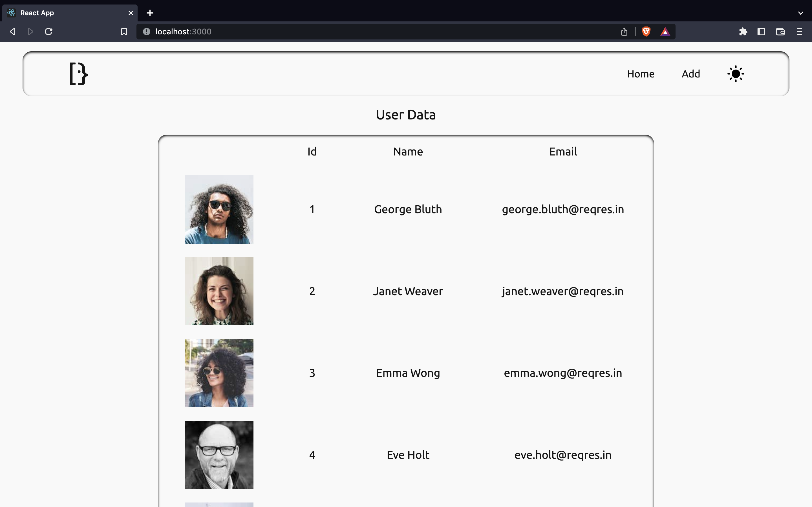
Task: Go to the Home page link
Action: (x=640, y=74)
